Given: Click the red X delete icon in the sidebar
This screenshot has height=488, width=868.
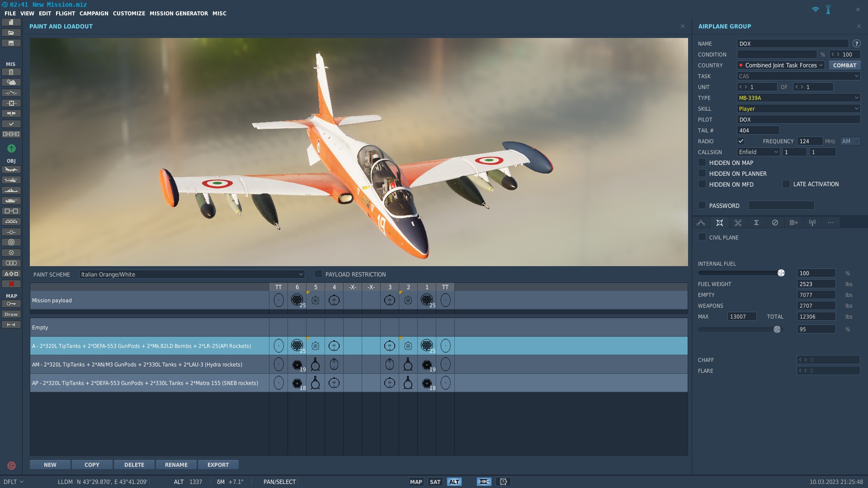Looking at the screenshot, I should pyautogui.click(x=11, y=284).
